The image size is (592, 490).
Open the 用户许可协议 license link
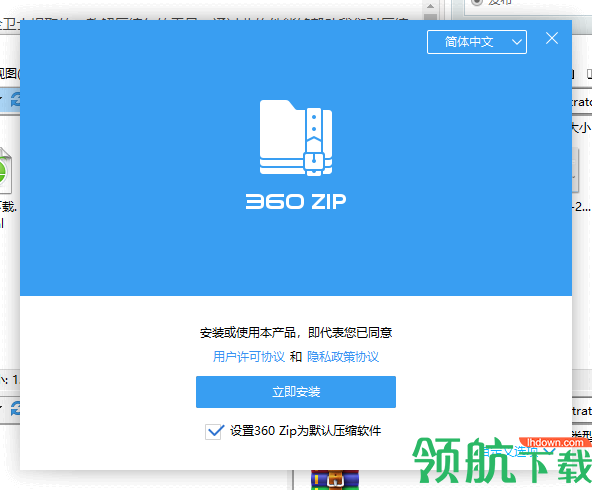pos(249,356)
